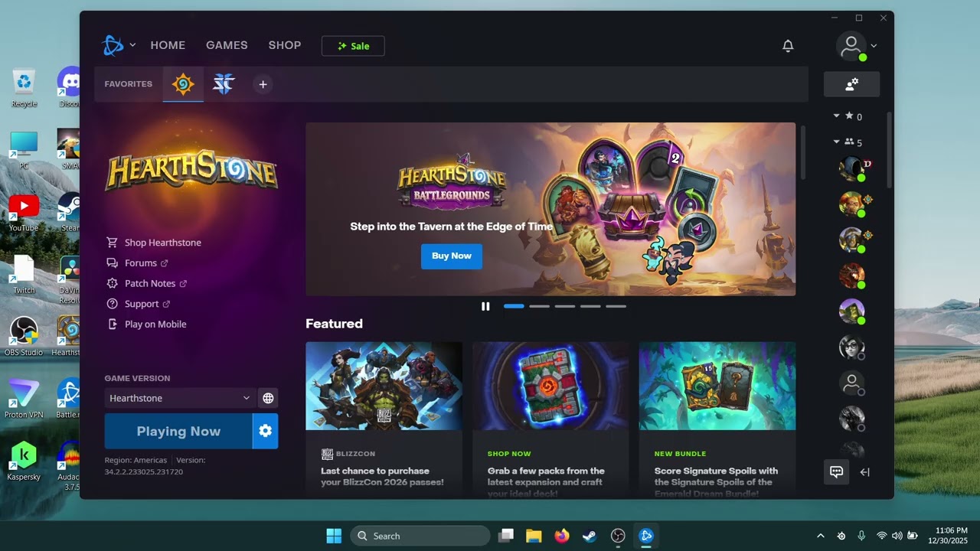Jump to the fifth carousel indicator
The height and width of the screenshot is (551, 980).
point(616,306)
